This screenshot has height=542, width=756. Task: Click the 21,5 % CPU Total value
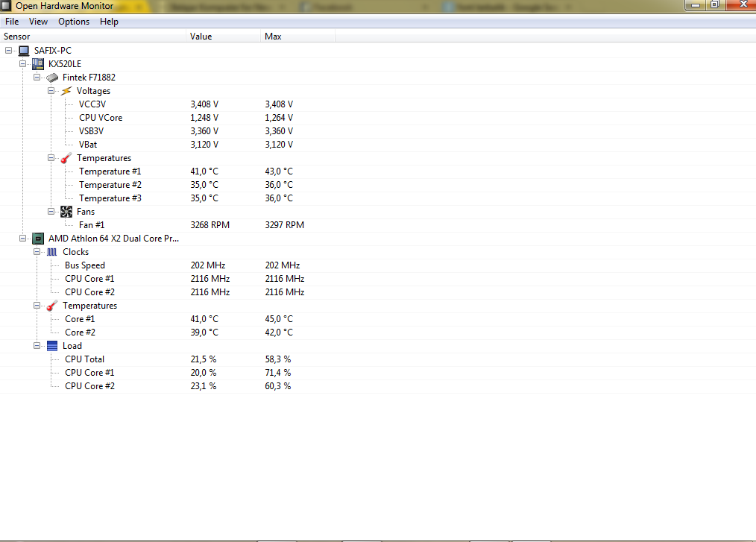(x=204, y=359)
